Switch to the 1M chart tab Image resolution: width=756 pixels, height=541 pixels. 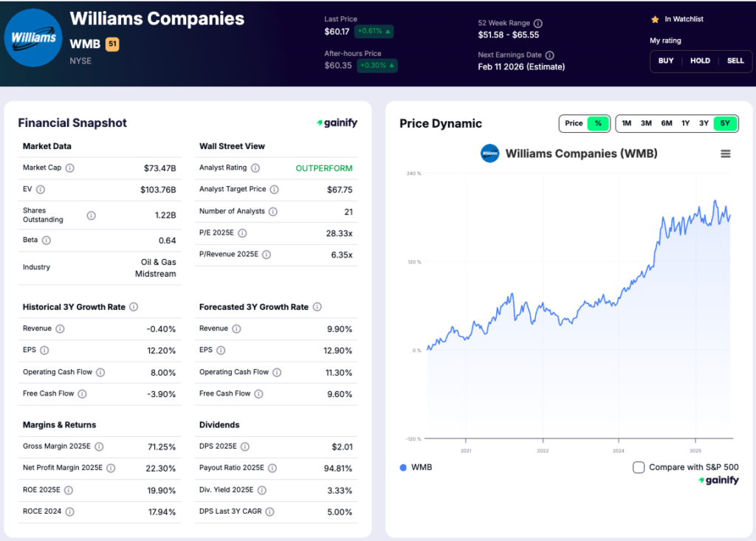pyautogui.click(x=626, y=123)
